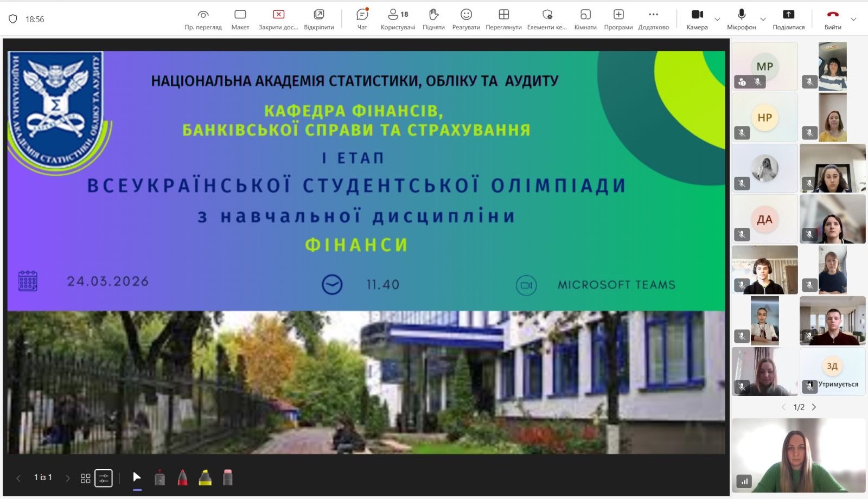Raise hand with Підняти button
This screenshot has width=868, height=499.
(x=433, y=19)
